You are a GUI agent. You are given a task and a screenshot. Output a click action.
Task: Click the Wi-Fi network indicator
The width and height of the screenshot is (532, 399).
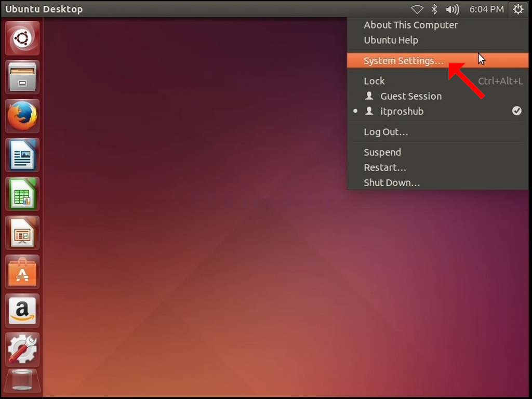[417, 9]
